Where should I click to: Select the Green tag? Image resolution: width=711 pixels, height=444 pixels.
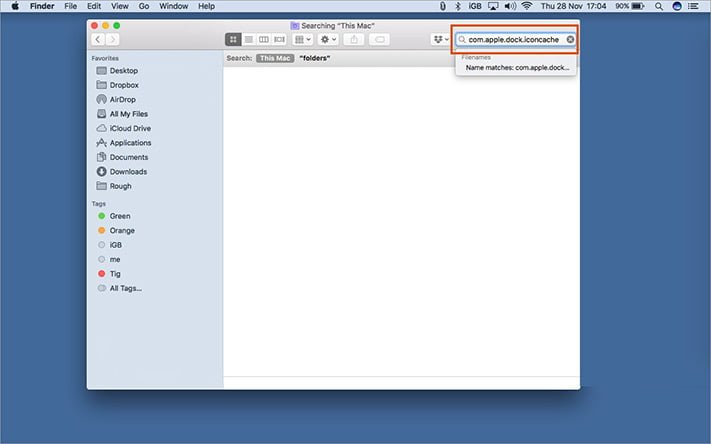[x=114, y=216]
